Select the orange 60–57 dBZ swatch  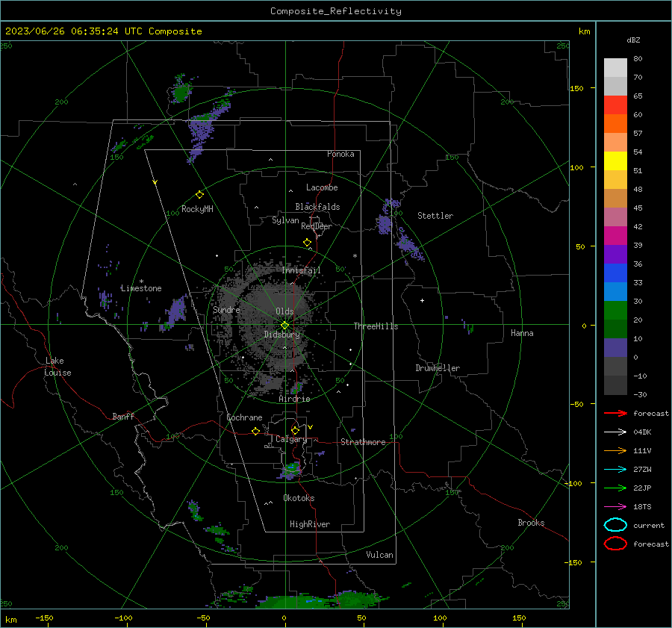coord(615,124)
